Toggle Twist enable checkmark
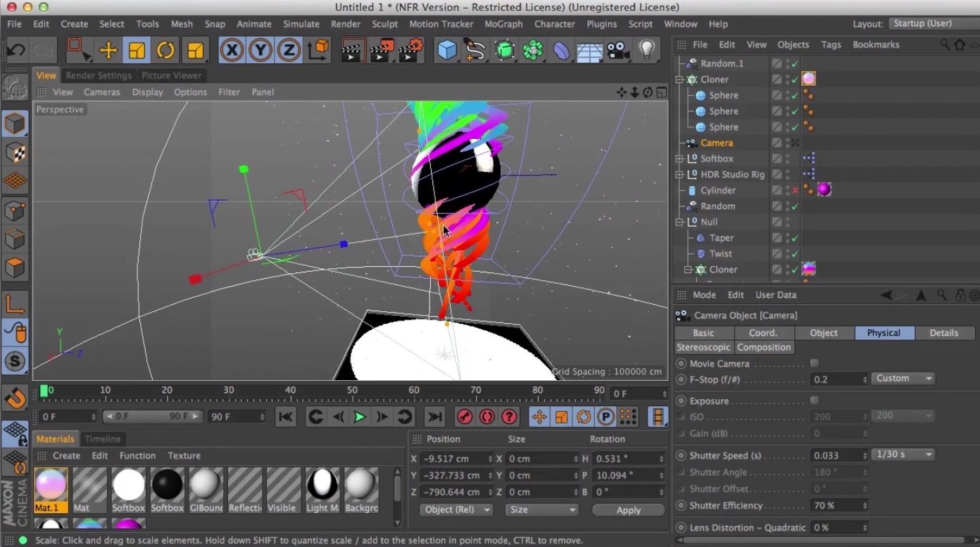The height and width of the screenshot is (547, 980). click(x=795, y=253)
